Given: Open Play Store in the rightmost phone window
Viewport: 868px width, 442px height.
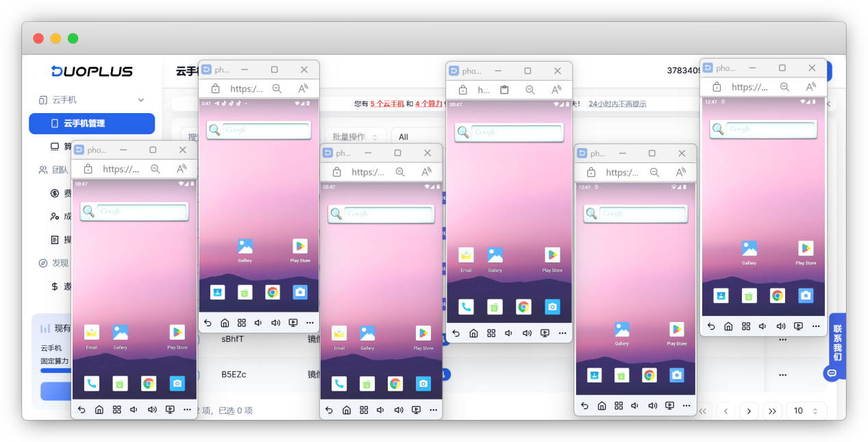Looking at the screenshot, I should pyautogui.click(x=806, y=249).
